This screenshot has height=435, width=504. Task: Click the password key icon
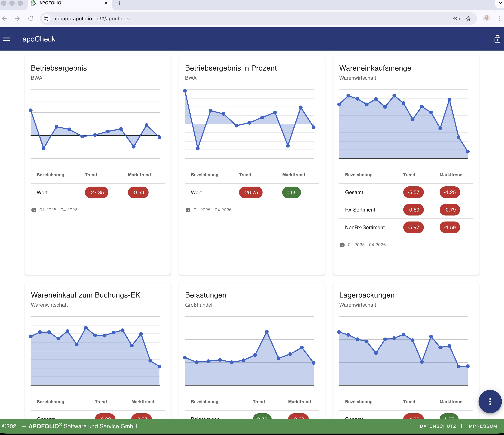click(457, 19)
